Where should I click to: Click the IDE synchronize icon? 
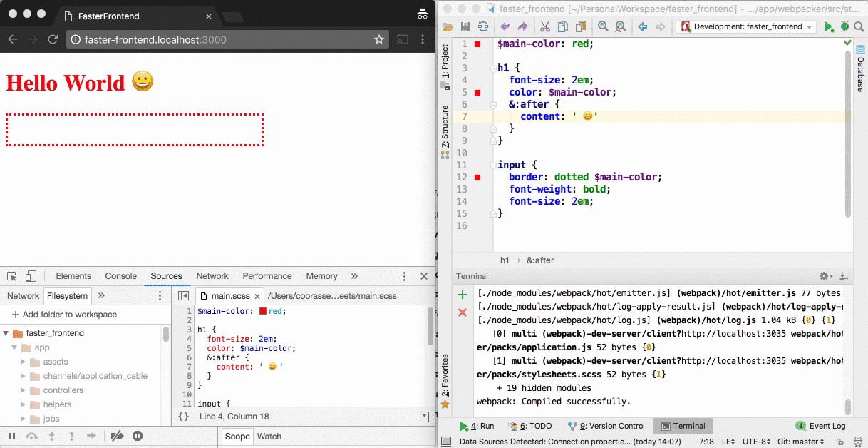click(483, 26)
